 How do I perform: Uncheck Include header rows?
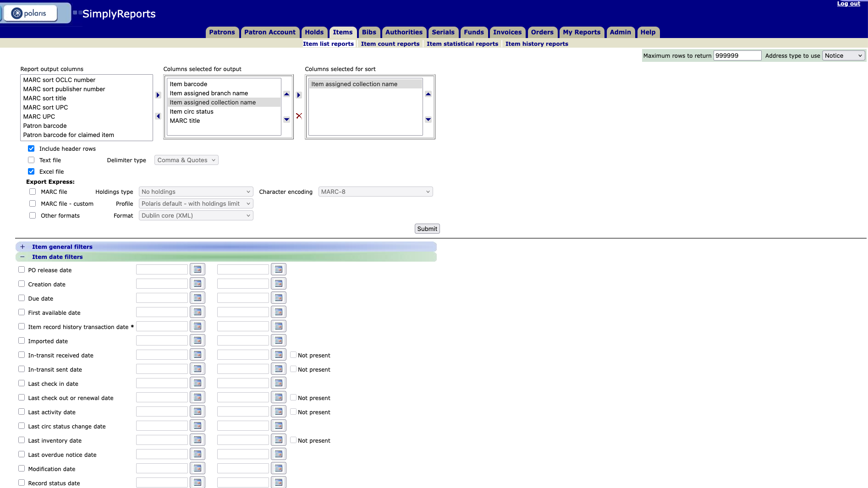coord(31,148)
